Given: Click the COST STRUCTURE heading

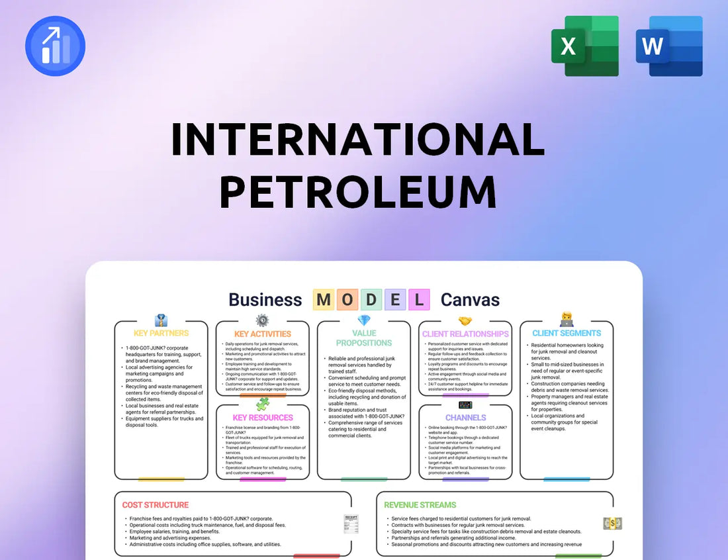Looking at the screenshot, I should (156, 505).
